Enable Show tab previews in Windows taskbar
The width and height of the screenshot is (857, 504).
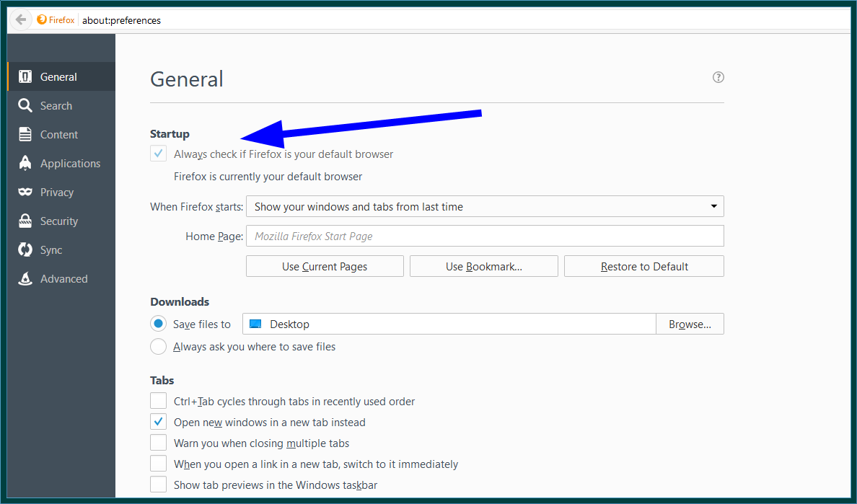click(x=159, y=485)
